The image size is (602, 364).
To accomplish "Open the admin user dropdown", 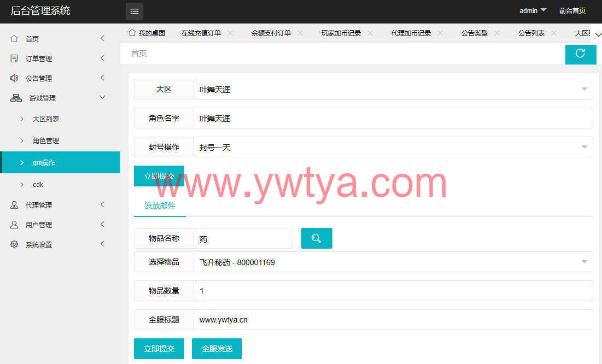I will (x=533, y=11).
